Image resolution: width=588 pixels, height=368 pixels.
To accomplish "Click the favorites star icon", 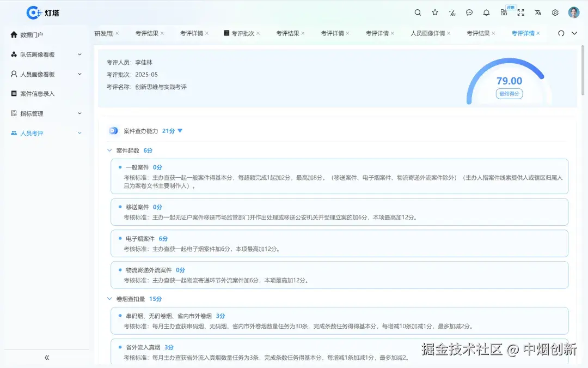I will pyautogui.click(x=434, y=12).
